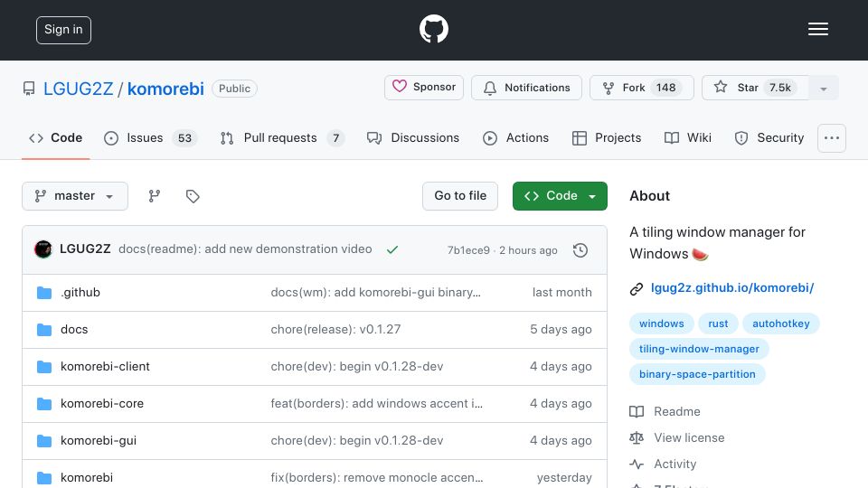Image resolution: width=868 pixels, height=488 pixels.
Task: Click the Go to file button
Action: click(460, 196)
